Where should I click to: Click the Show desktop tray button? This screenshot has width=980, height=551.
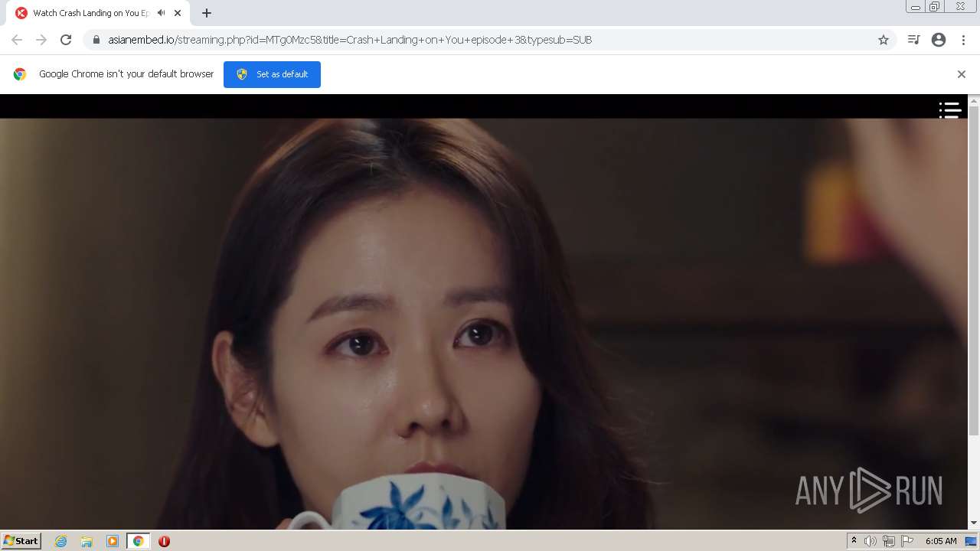click(x=972, y=541)
